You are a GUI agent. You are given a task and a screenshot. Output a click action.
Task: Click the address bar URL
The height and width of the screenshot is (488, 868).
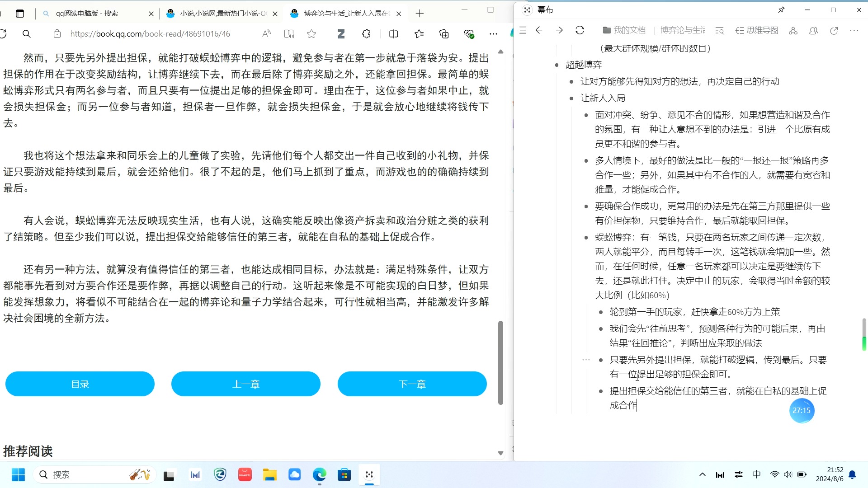150,34
